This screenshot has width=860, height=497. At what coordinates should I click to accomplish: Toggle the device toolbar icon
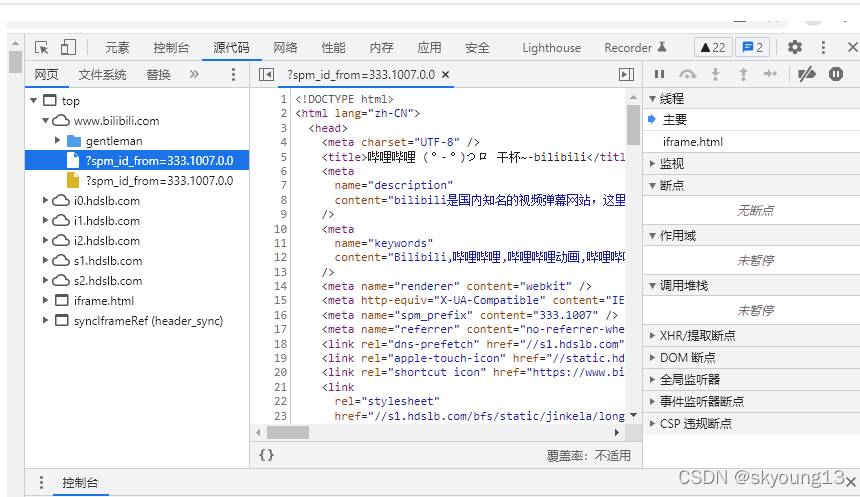tap(68, 48)
